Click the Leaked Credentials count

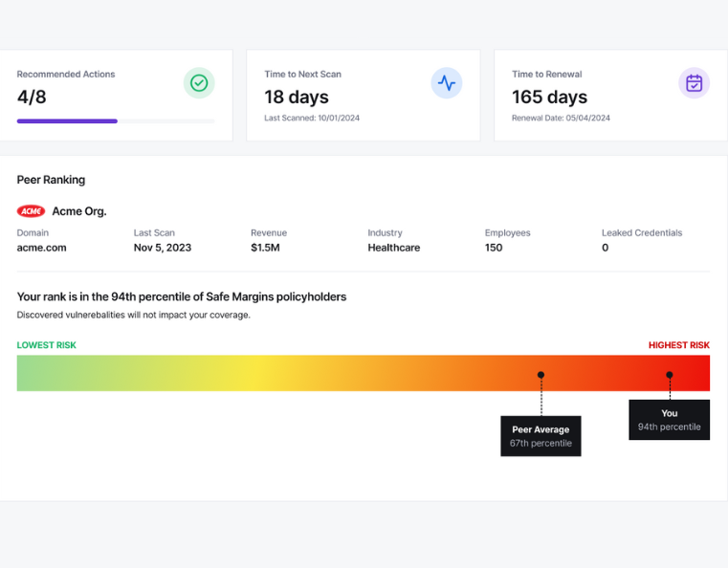pyautogui.click(x=605, y=248)
